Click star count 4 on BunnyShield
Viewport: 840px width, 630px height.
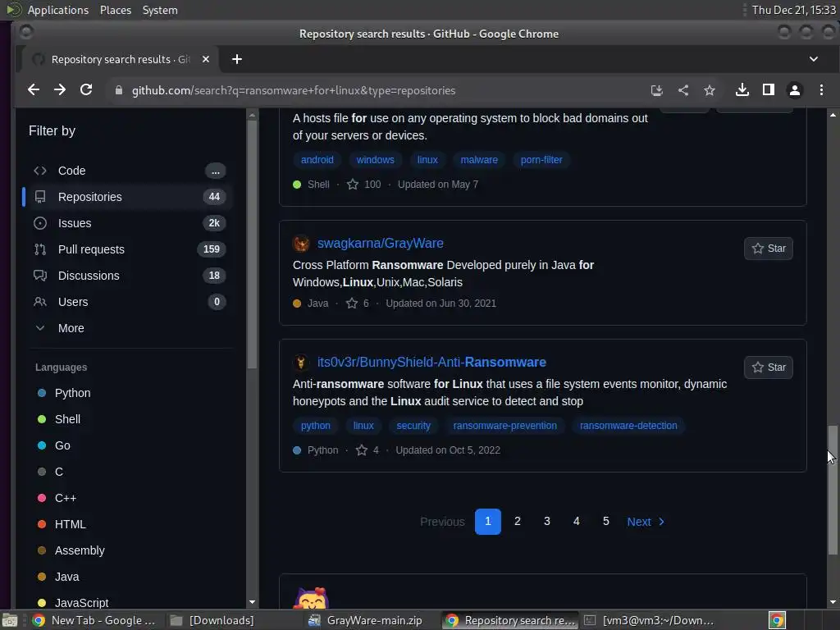(367, 450)
